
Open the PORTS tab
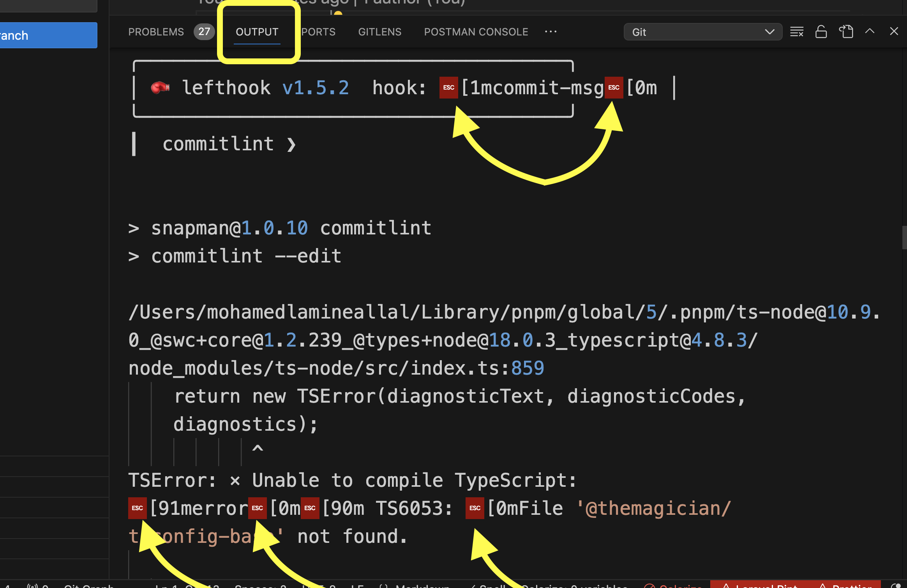point(318,32)
